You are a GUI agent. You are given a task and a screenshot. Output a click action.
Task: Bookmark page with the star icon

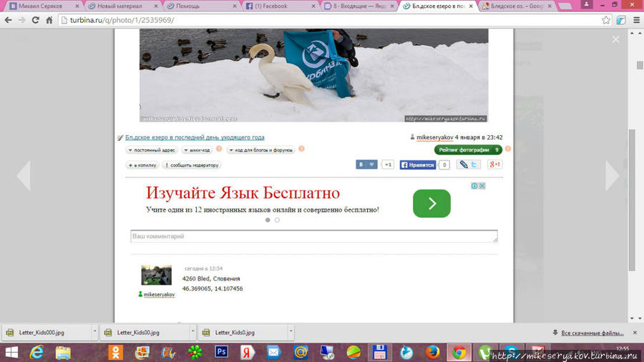(606, 20)
